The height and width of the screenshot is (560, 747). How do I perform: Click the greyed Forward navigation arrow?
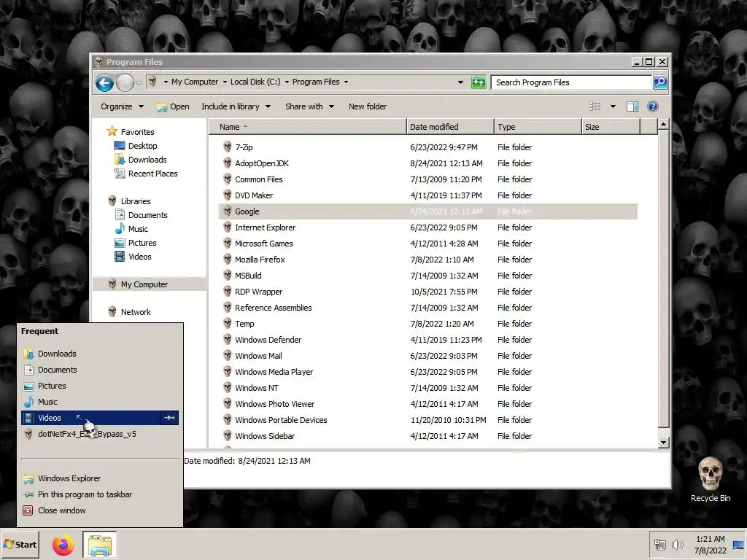(x=125, y=83)
